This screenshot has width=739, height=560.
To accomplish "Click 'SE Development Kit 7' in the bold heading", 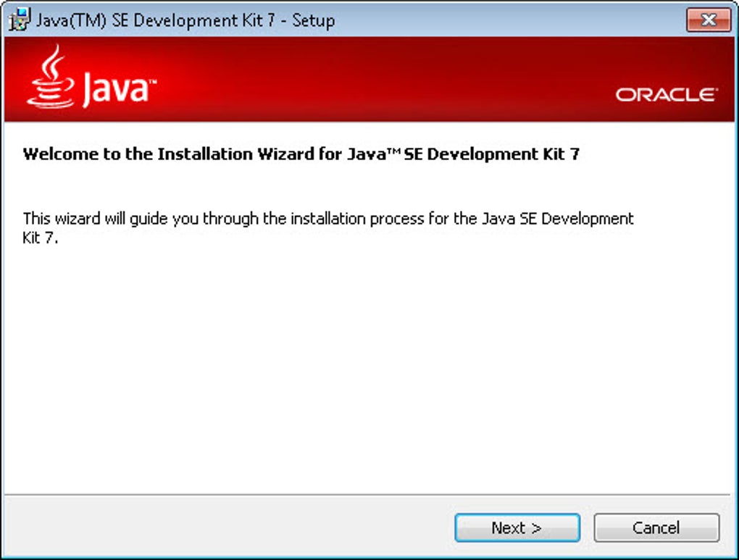I will pos(491,154).
